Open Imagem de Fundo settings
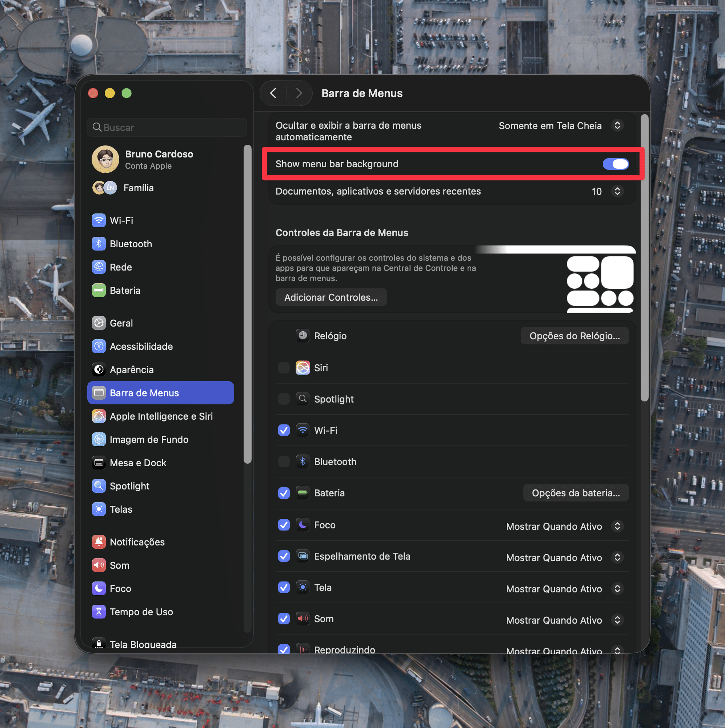This screenshot has width=725, height=728. (x=160, y=440)
